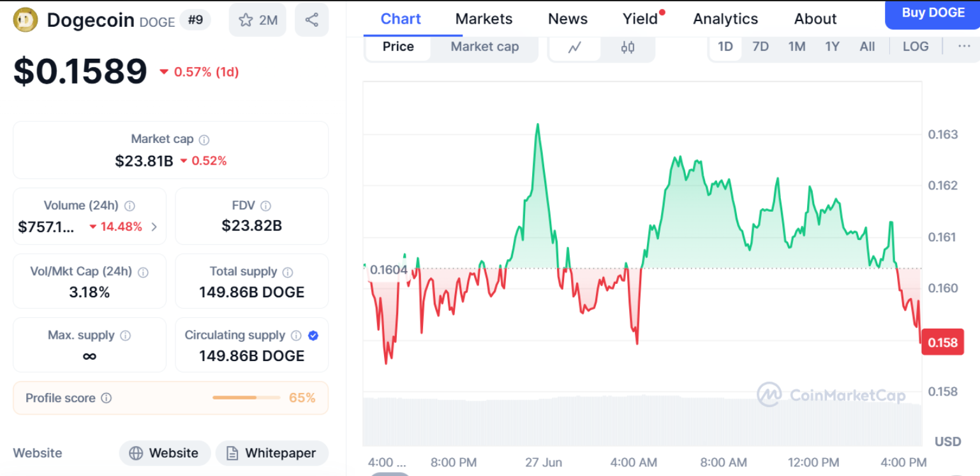
Task: Open the Yield tab
Action: (641, 19)
